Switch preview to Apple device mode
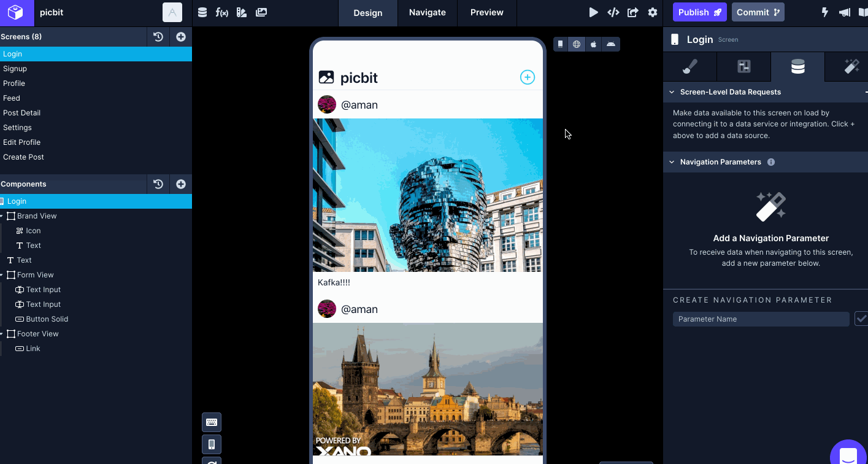 click(593, 44)
